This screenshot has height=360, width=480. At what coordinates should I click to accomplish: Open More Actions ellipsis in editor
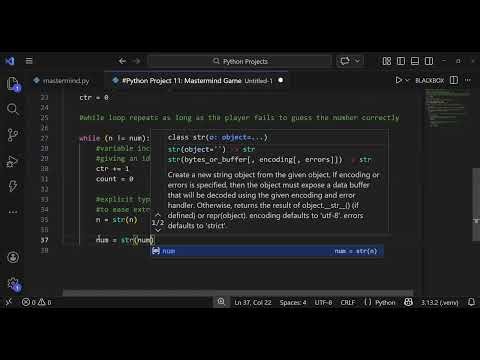pyautogui.click(x=468, y=80)
